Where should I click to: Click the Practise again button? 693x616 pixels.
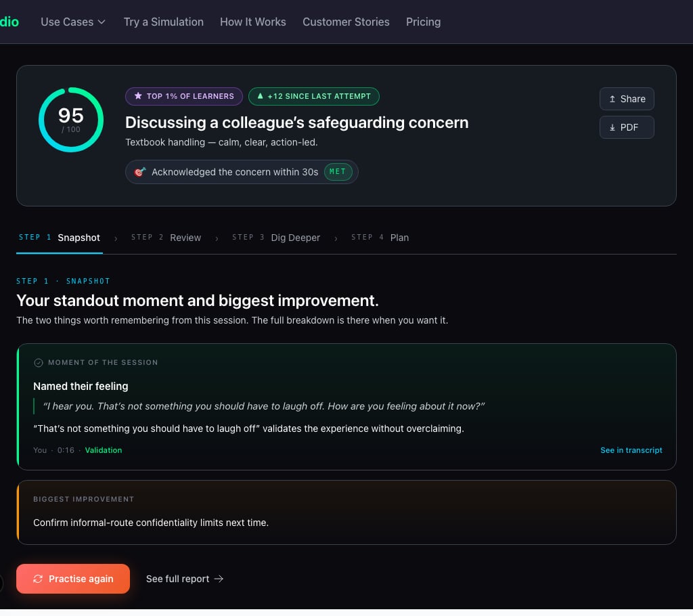point(73,579)
